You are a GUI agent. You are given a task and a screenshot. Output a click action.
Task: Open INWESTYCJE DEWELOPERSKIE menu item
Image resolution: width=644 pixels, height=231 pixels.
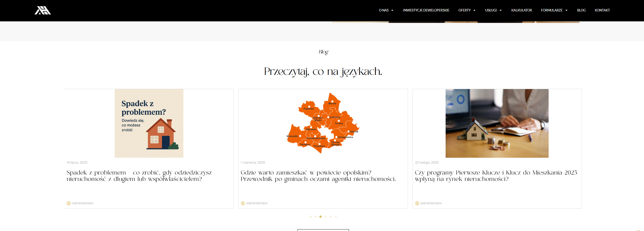[x=426, y=10]
